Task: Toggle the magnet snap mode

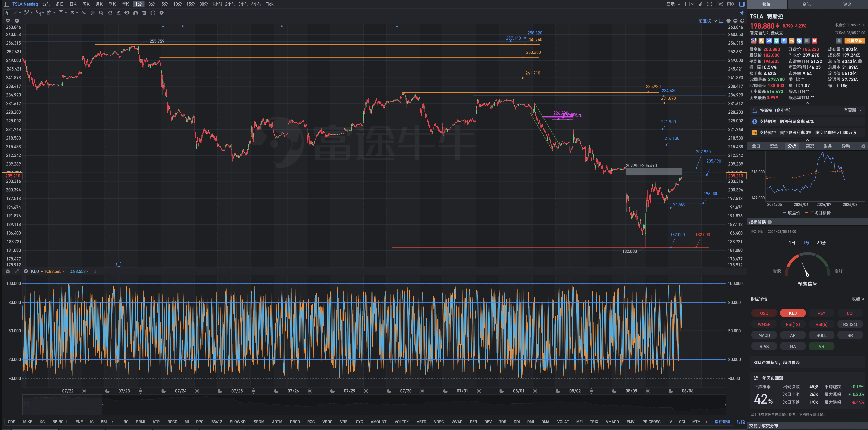Action: pos(136,13)
